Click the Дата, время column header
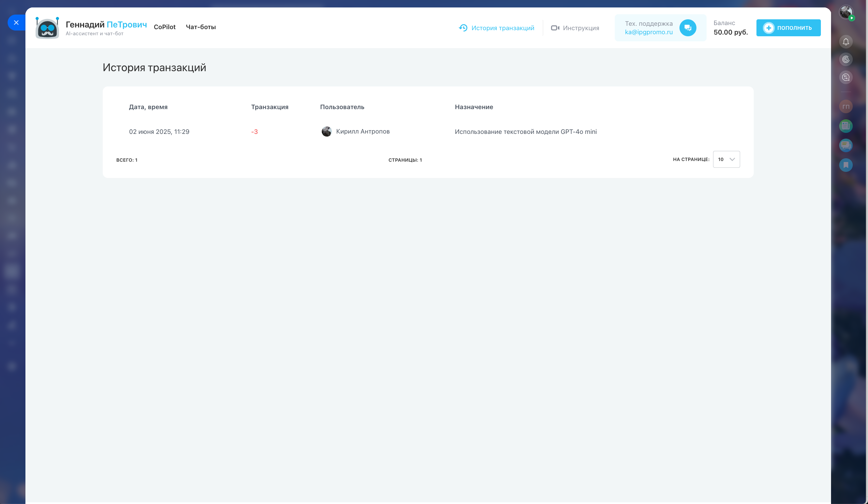Screen dimensions: 868x504 tap(148, 107)
